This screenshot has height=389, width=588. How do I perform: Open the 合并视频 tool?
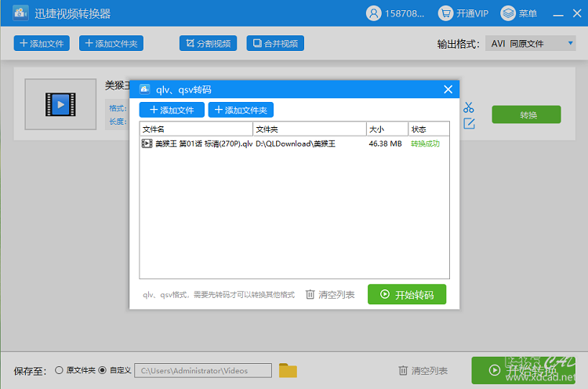pyautogui.click(x=275, y=43)
